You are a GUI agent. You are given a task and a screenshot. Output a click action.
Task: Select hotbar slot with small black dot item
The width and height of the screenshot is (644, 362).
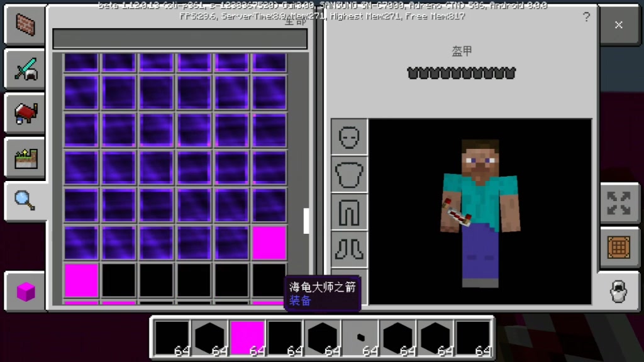tap(360, 337)
